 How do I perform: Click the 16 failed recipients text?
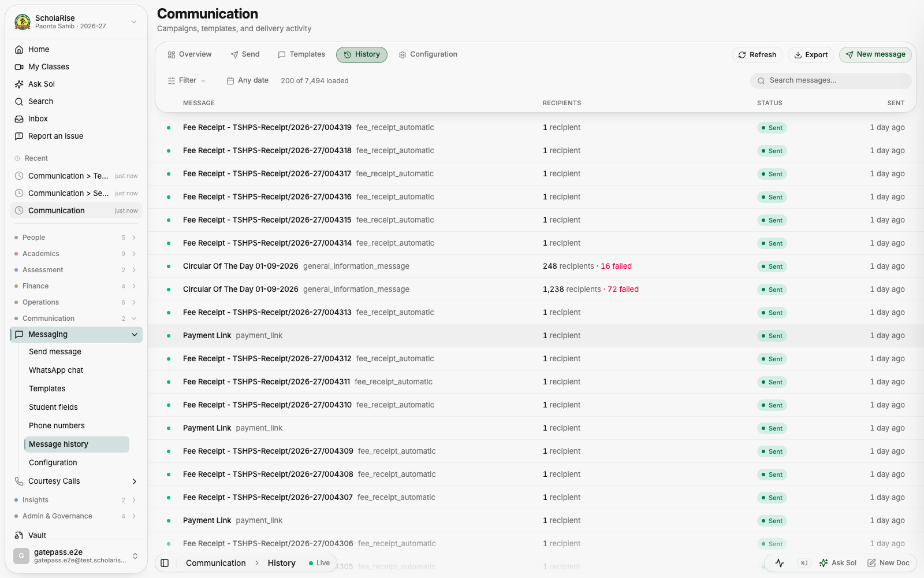pos(616,266)
